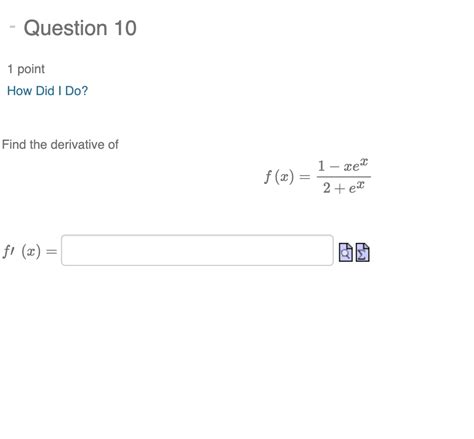
Task: Click the numerator 1 − xe^x
Action: [x=343, y=166]
